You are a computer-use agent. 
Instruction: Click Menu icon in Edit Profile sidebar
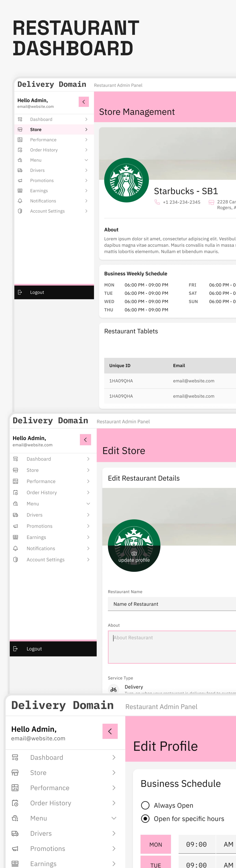15,818
